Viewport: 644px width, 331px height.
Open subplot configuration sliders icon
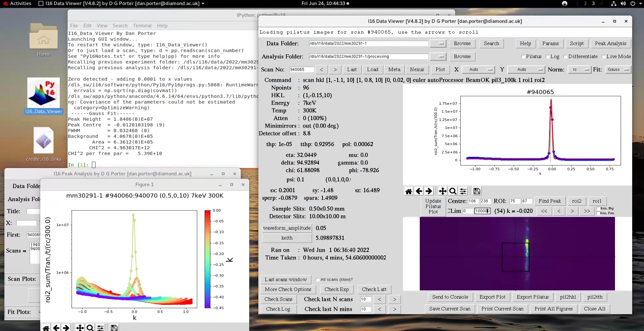tap(463, 191)
